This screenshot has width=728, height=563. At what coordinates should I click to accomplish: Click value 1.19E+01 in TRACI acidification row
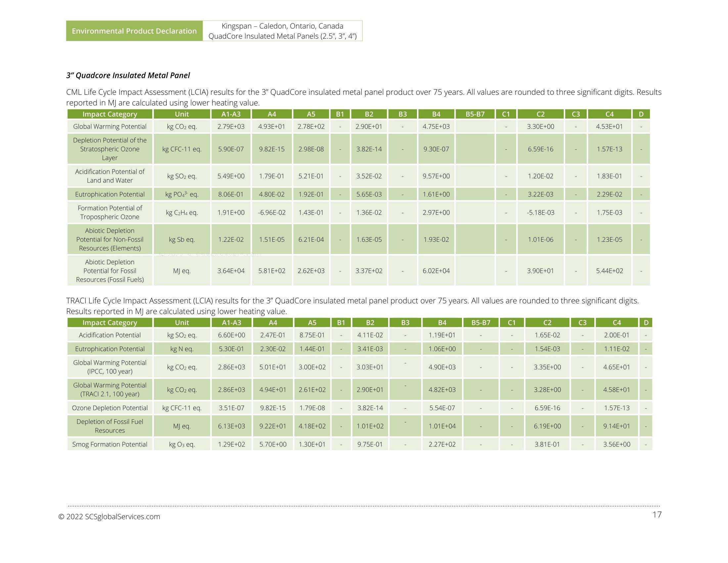(442, 335)
